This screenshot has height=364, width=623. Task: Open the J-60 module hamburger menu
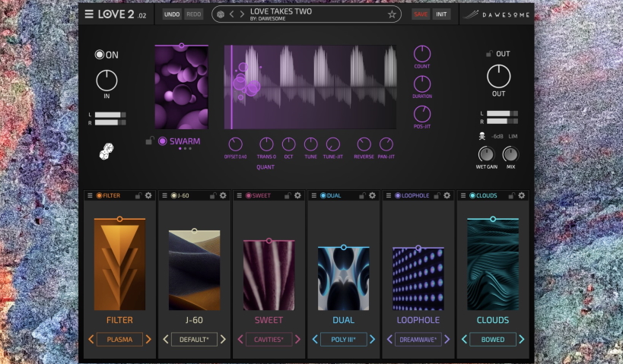click(164, 195)
